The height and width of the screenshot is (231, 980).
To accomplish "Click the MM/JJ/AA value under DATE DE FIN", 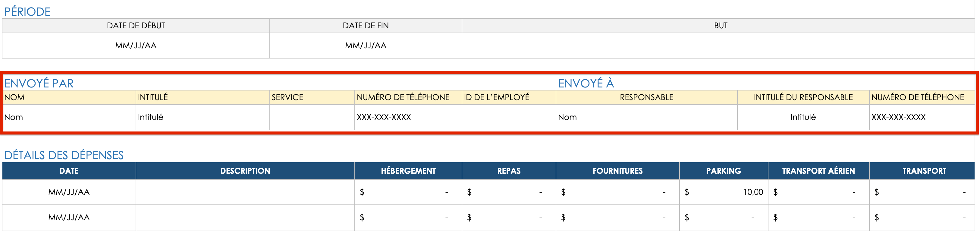I will click(366, 46).
